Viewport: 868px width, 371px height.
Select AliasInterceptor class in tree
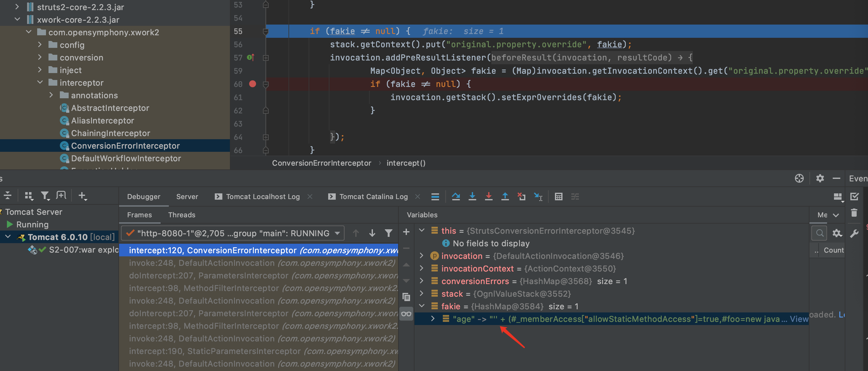point(102,121)
